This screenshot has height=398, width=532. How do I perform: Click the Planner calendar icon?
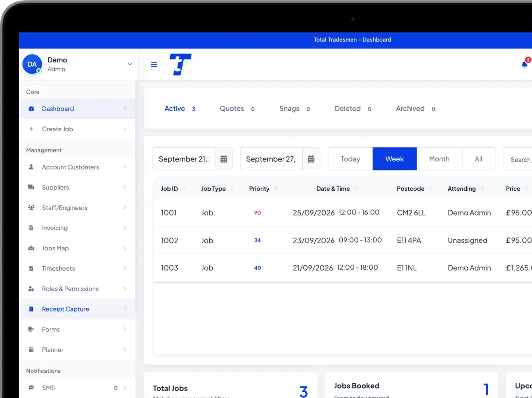31,350
